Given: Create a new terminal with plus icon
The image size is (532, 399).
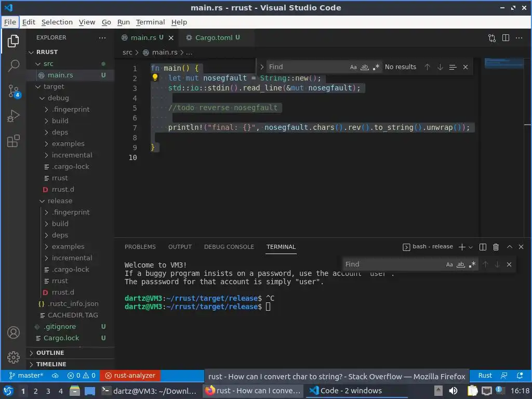Looking at the screenshot, I should [x=462, y=247].
